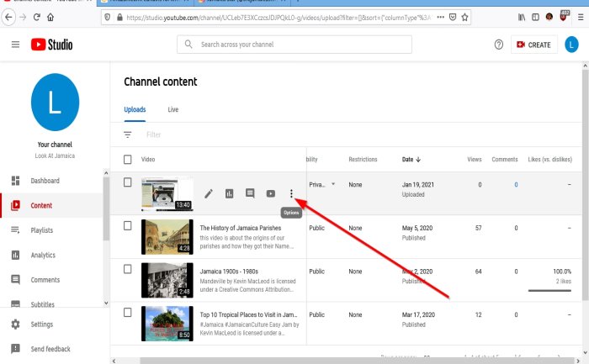This screenshot has width=589, height=364.
Task: Open the three-dot Options menu on first video
Action: click(x=291, y=193)
